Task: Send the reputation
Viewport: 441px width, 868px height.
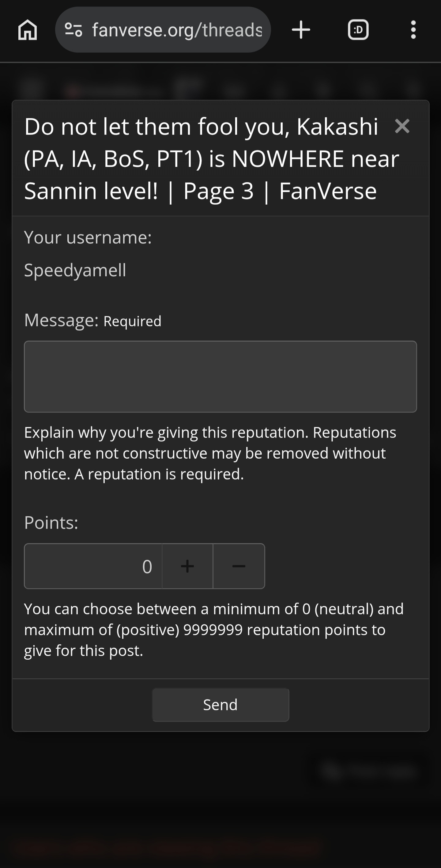Action: tap(220, 705)
